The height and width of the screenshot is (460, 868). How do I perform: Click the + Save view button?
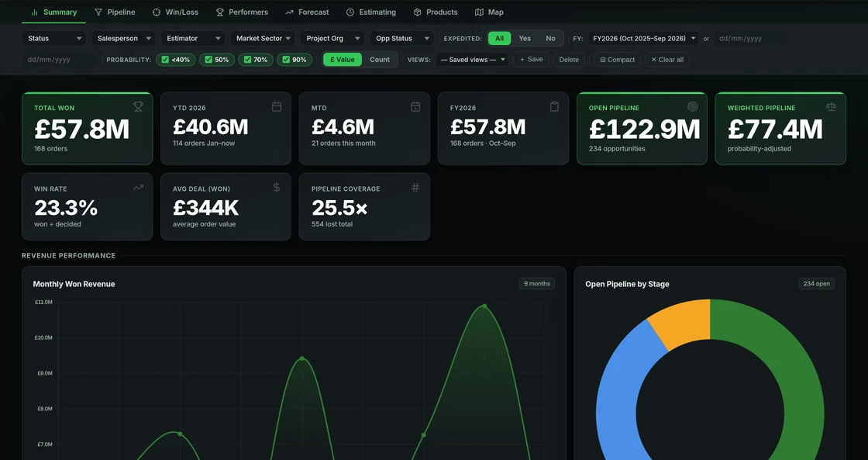(531, 59)
